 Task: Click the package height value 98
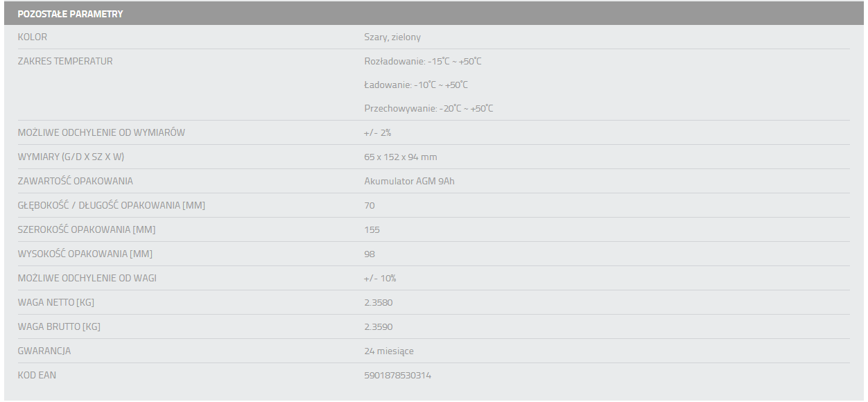[370, 254]
